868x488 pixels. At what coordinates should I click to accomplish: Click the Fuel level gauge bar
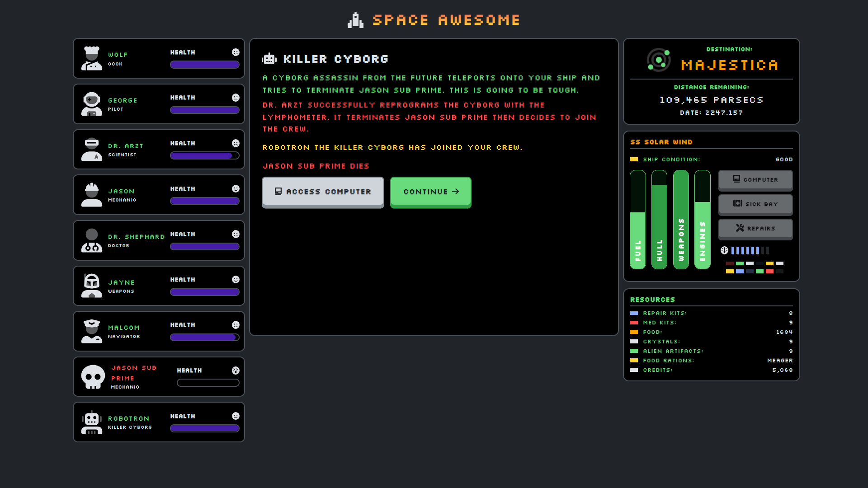[638, 220]
